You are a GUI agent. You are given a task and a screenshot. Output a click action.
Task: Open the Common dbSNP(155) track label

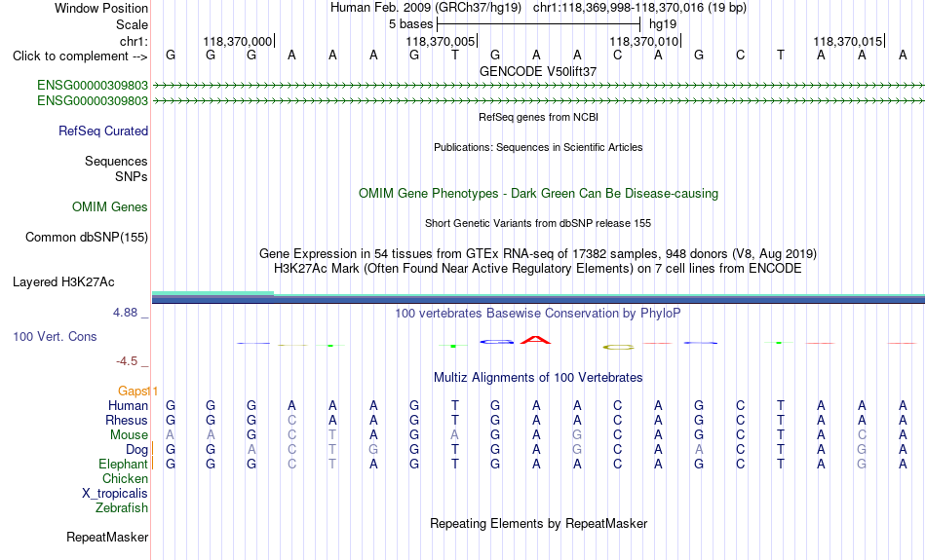[87, 238]
